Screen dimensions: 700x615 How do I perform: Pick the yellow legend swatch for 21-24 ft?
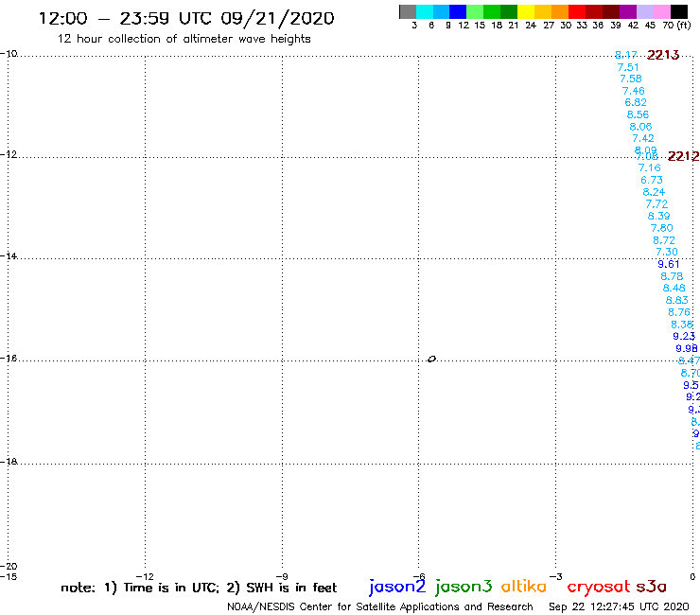[526, 11]
